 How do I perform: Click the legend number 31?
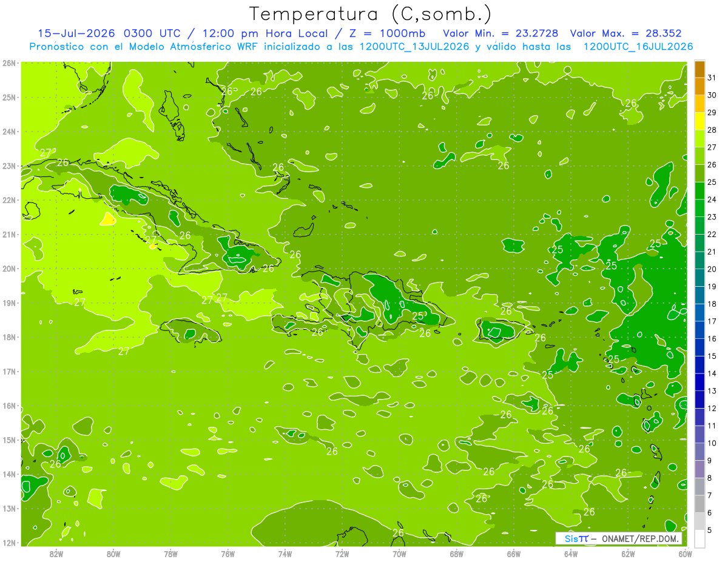[x=712, y=78]
